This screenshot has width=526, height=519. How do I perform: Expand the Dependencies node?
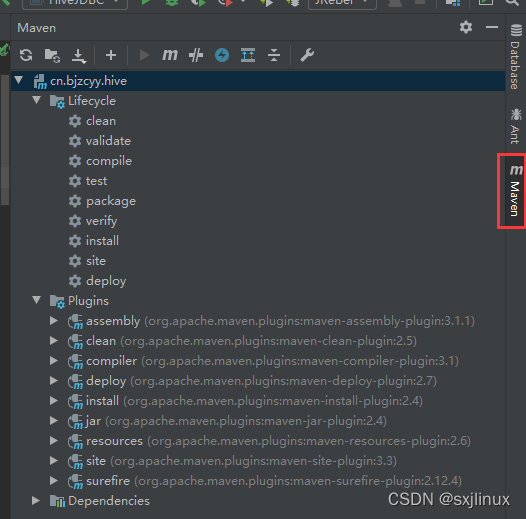click(36, 501)
